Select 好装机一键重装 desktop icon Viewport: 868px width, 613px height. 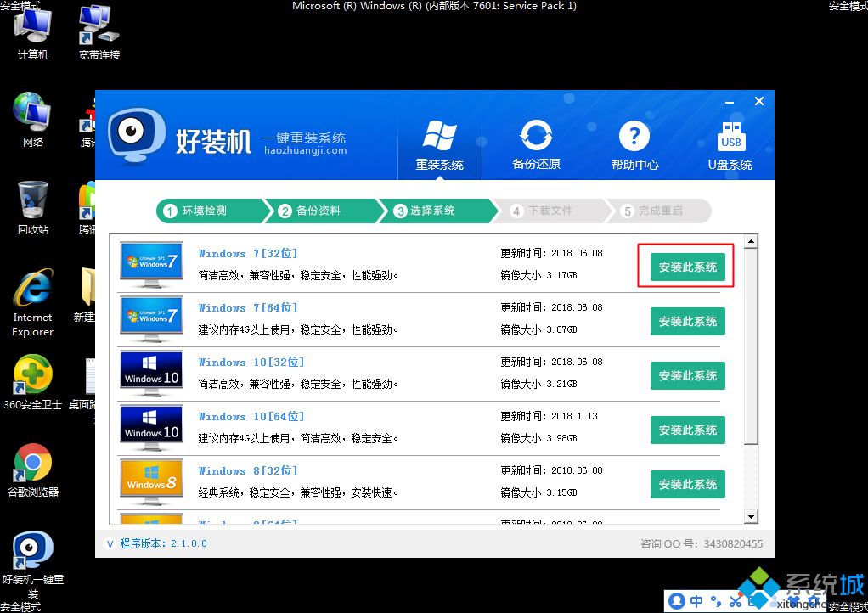(32, 565)
